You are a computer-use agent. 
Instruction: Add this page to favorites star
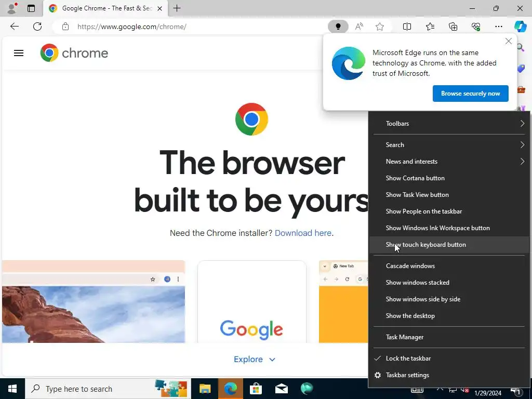pos(380,26)
